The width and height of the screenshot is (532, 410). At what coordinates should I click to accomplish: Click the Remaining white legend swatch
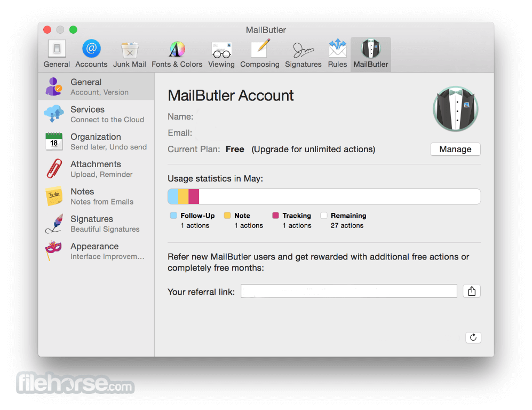324,216
